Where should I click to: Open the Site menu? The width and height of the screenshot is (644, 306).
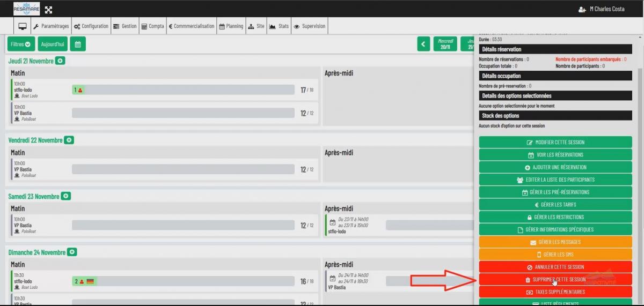(x=257, y=26)
